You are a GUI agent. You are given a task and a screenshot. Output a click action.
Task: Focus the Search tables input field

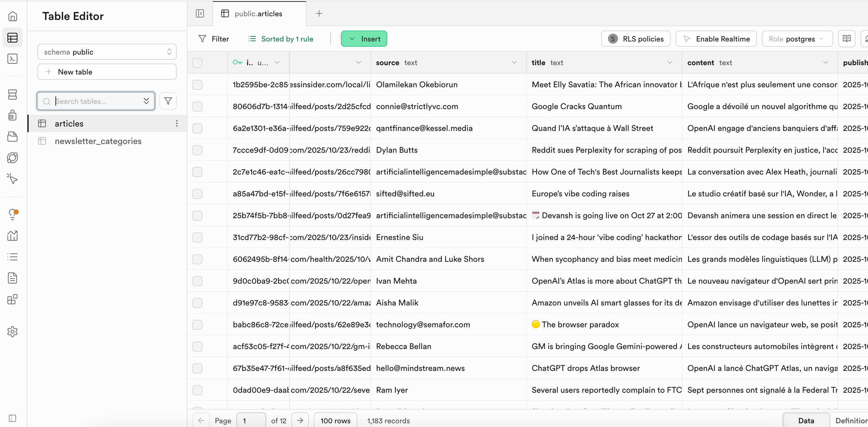click(x=96, y=101)
